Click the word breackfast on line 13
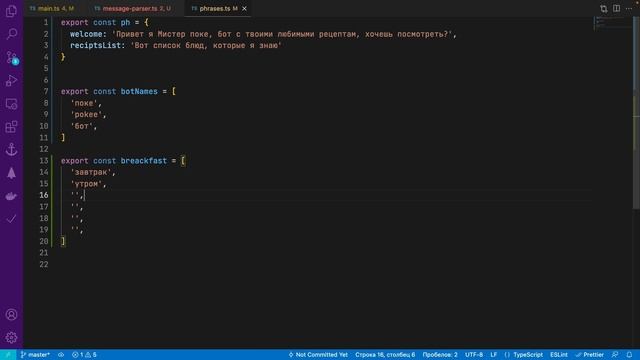The image size is (640, 360). tap(144, 161)
